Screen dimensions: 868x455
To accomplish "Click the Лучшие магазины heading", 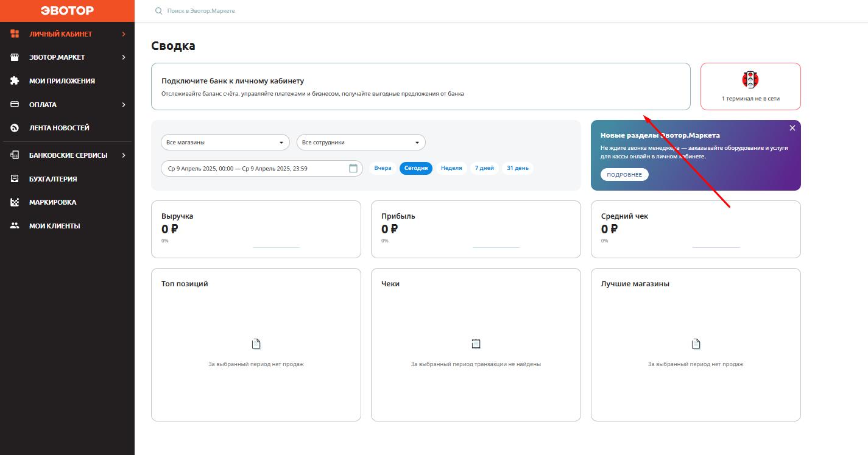I will [x=635, y=284].
